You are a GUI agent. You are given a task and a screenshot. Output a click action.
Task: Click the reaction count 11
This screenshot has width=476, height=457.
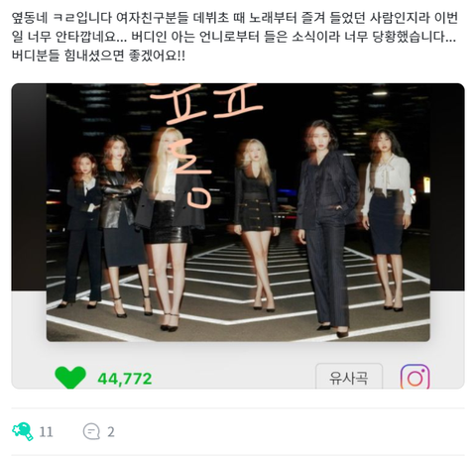point(46,432)
